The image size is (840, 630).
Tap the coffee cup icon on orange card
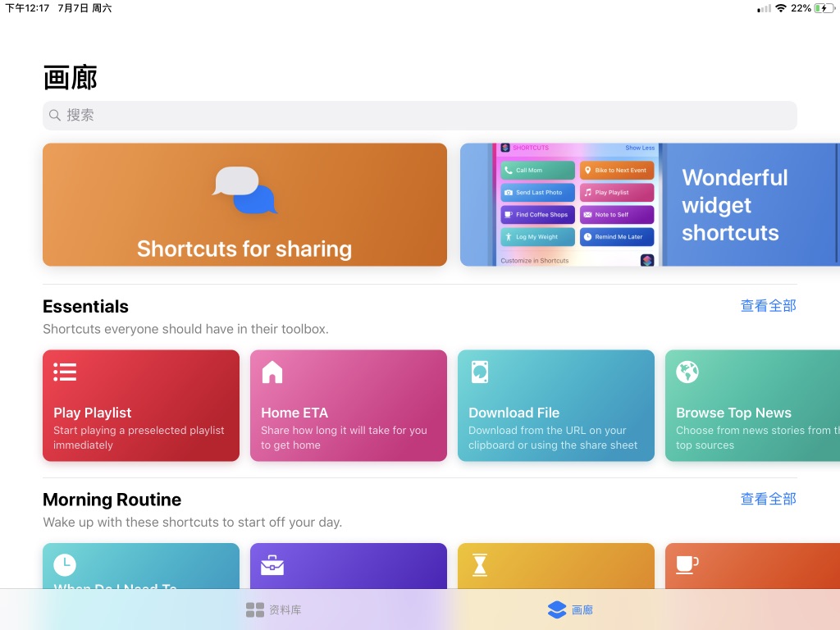687,564
